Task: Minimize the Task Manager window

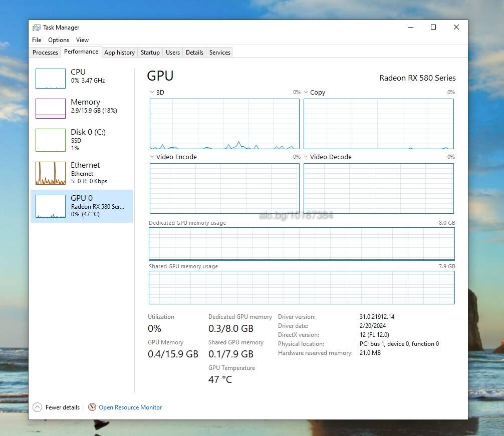Action: coord(411,28)
